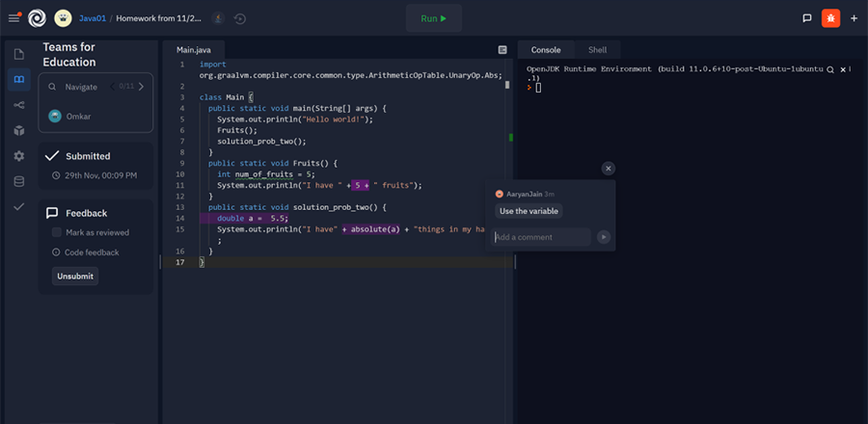Open the Files panel in sidebar
The width and height of the screenshot is (868, 424).
pyautogui.click(x=18, y=54)
